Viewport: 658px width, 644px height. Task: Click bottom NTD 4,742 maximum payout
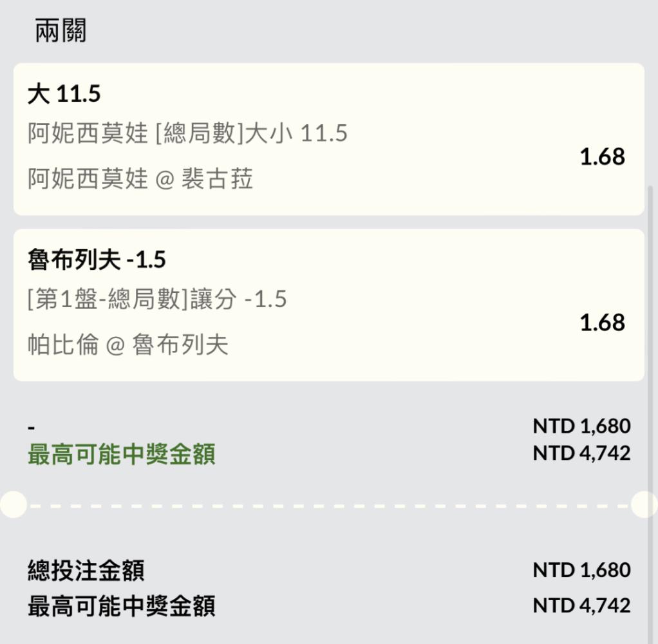[581, 605]
